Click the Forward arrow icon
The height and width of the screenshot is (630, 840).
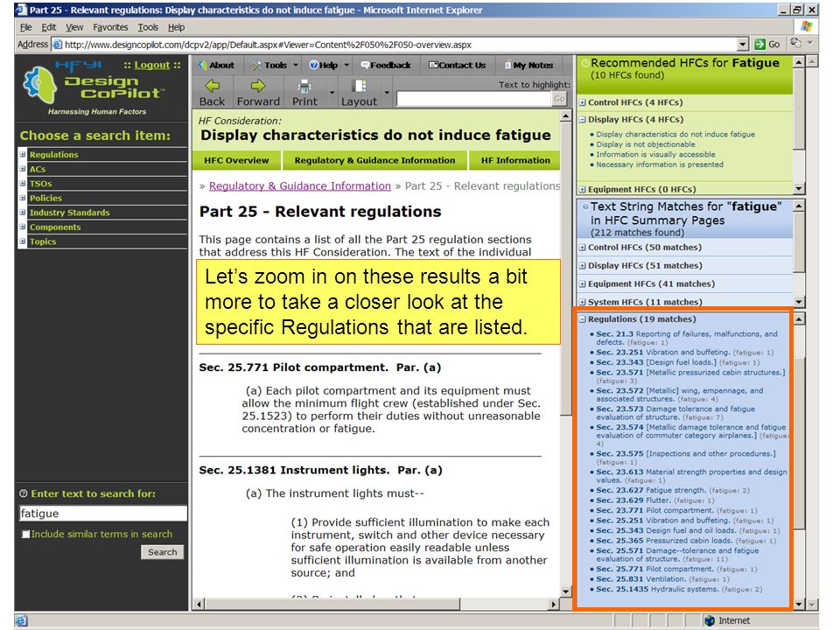[258, 86]
